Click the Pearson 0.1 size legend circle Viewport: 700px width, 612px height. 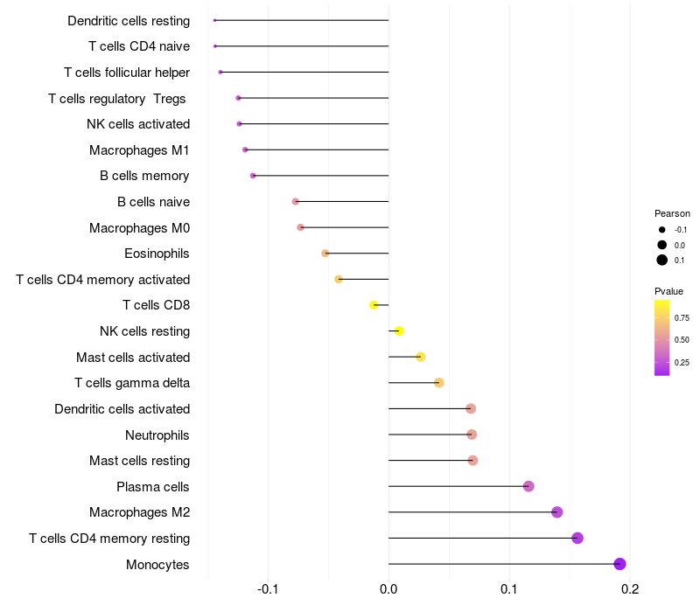tap(661, 260)
